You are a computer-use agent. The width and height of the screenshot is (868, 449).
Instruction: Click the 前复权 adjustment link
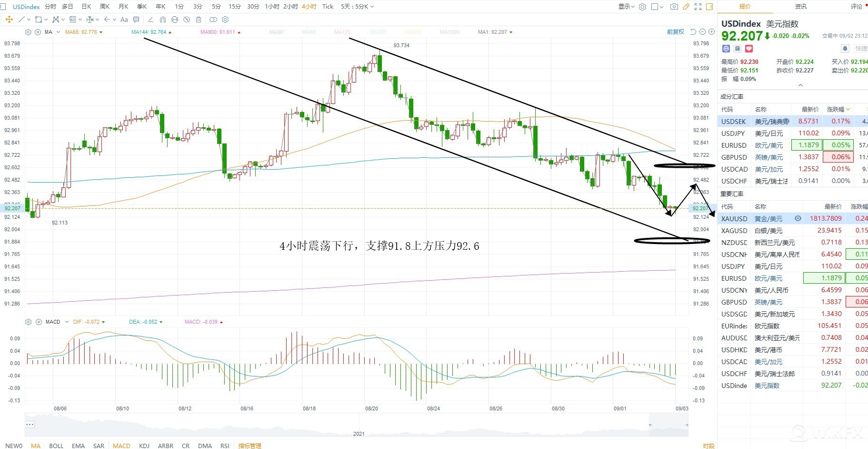pos(675,32)
